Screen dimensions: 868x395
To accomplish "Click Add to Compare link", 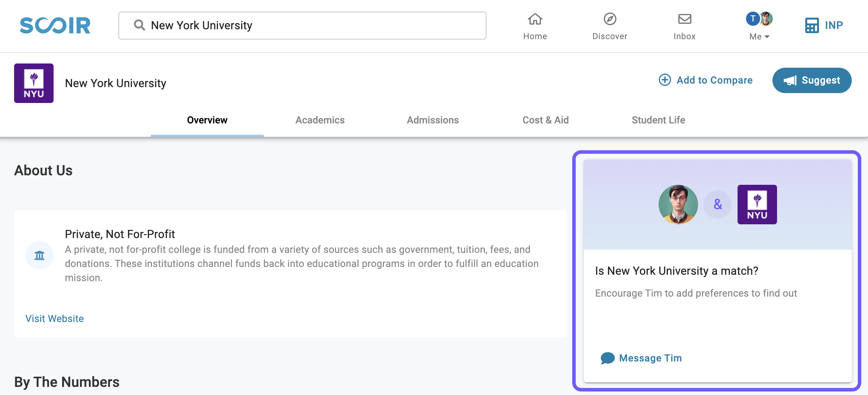I will click(706, 80).
